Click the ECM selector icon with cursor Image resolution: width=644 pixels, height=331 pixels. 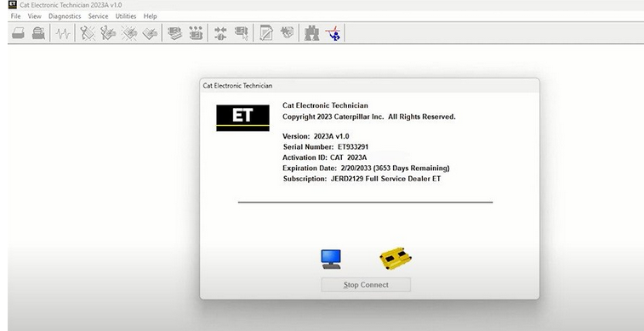(241, 33)
